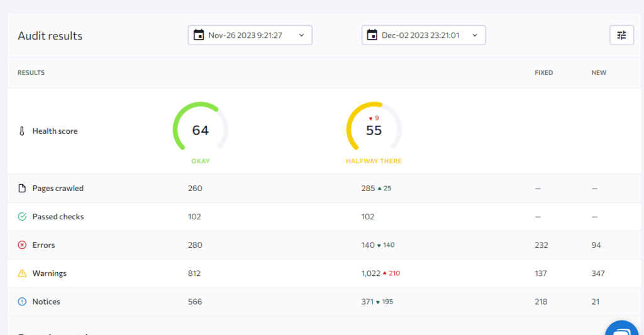Click the red X icon for Errors

[22, 244]
